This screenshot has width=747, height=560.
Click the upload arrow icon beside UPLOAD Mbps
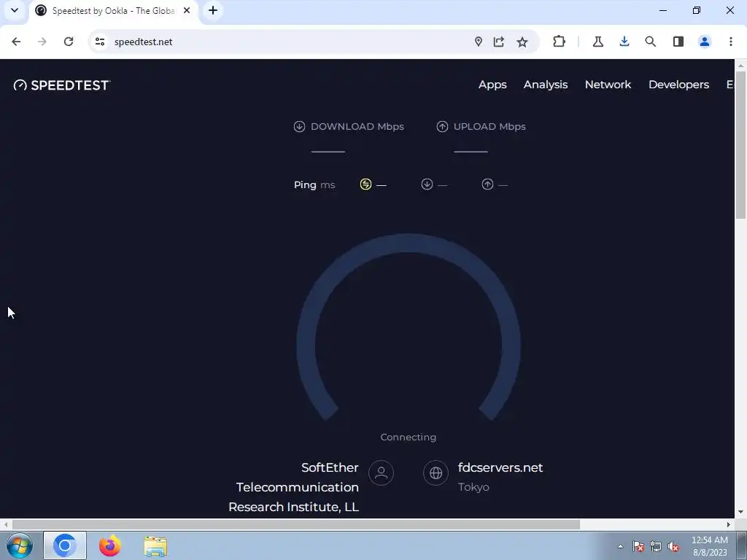pos(442,127)
